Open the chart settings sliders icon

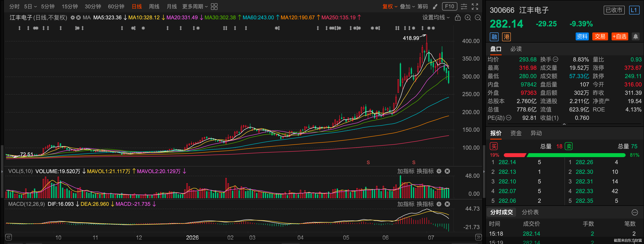[464, 7]
